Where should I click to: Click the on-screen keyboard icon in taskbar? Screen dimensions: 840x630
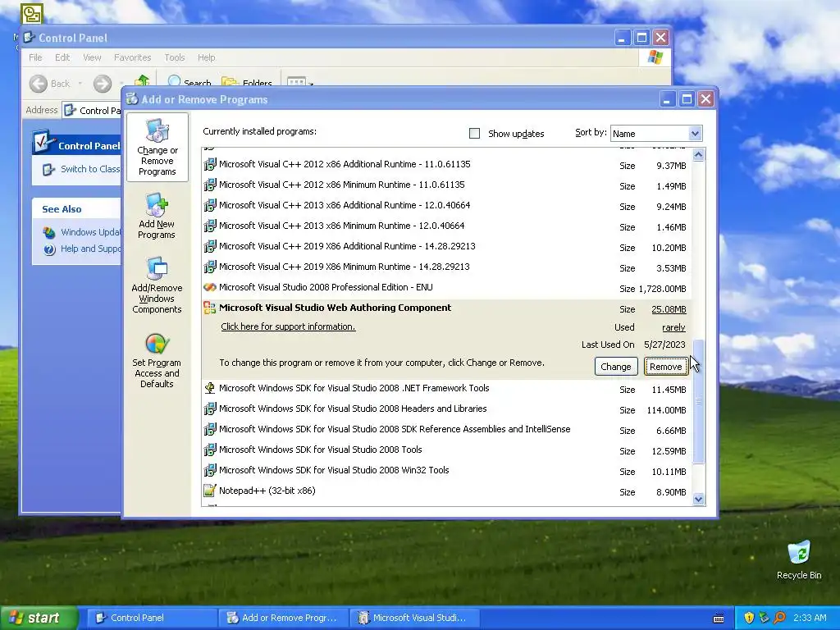tap(719, 619)
